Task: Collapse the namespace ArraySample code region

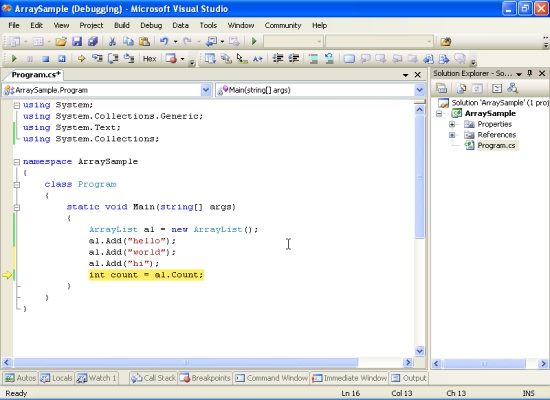Action: click(x=16, y=162)
